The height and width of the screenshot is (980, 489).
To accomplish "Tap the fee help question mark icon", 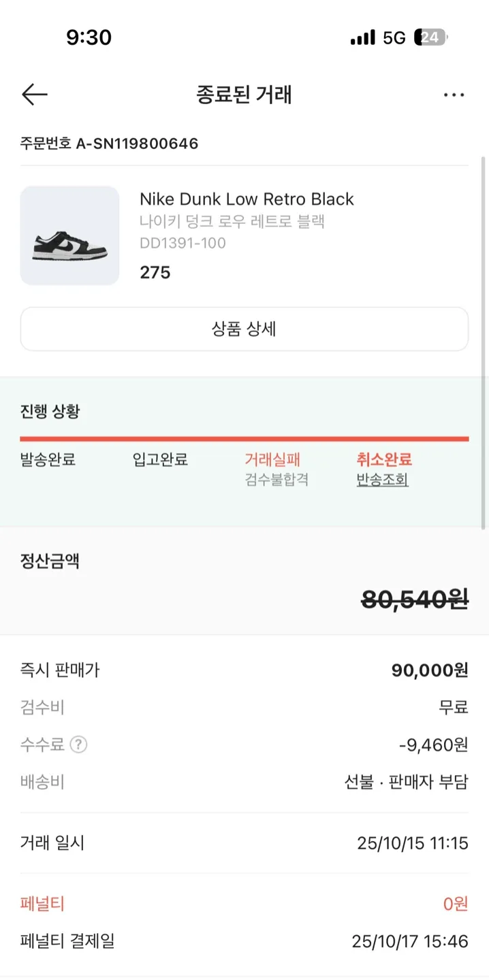I will tap(79, 745).
